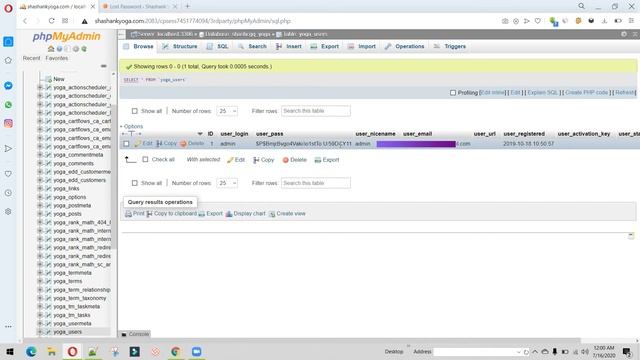Collapse navigation tree with minus icon
The image size is (640, 360).
pos(104,66)
